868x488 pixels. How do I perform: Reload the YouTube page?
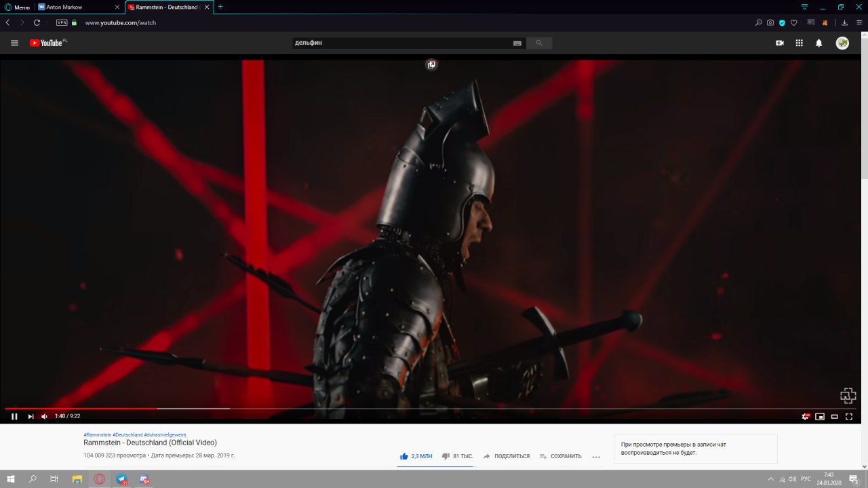37,22
